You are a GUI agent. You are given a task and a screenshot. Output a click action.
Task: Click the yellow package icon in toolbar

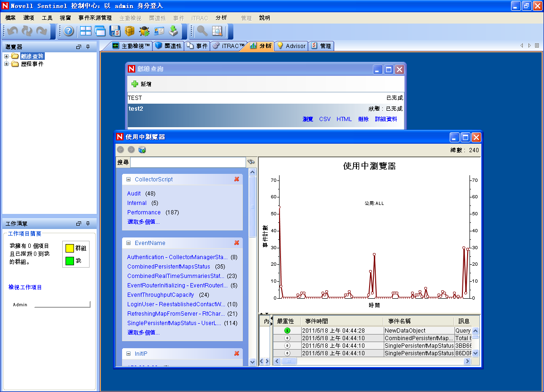(130, 31)
